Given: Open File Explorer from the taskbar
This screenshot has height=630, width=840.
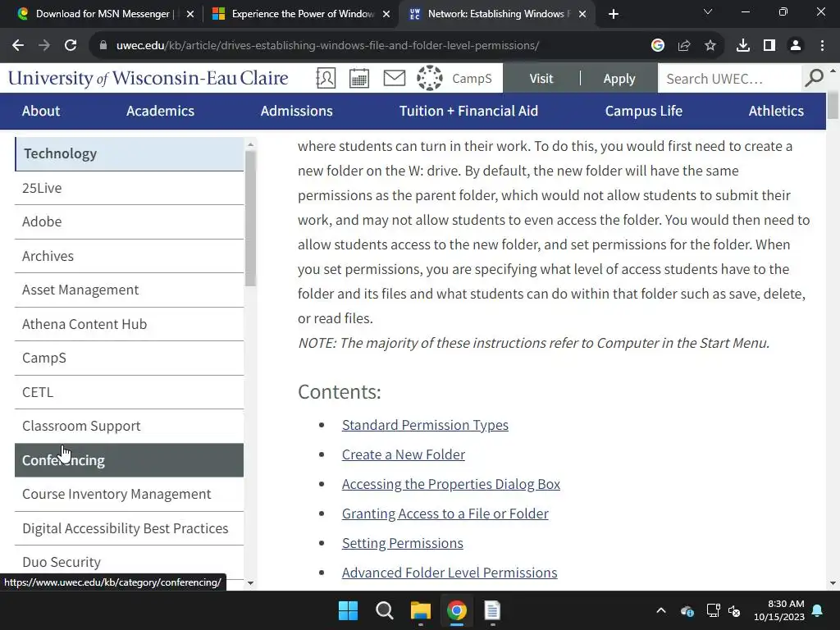Looking at the screenshot, I should pos(421,610).
